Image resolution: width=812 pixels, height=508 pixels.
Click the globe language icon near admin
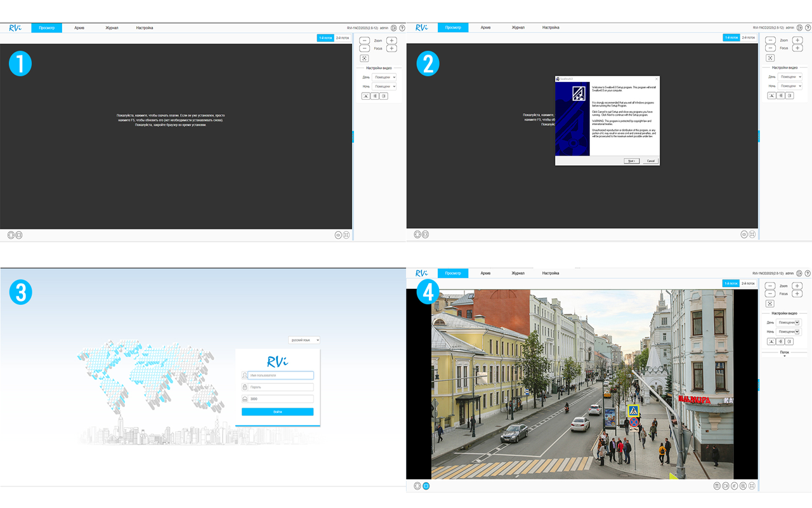[x=799, y=273]
